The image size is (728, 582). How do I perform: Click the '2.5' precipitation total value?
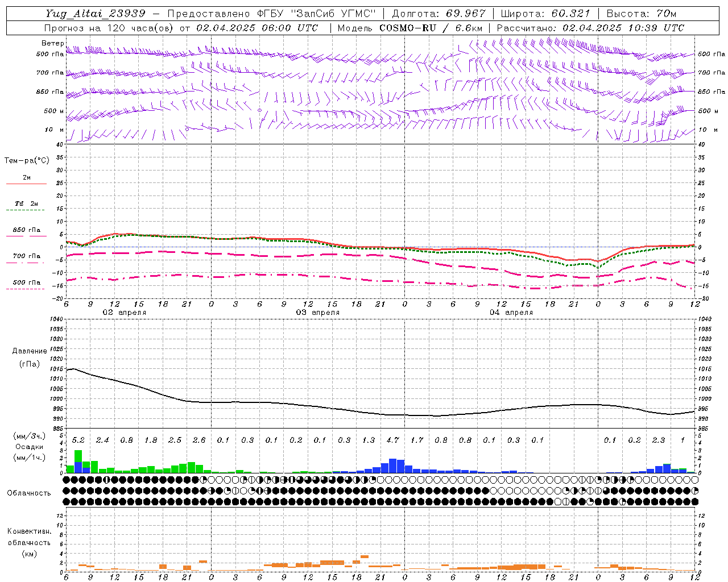(x=175, y=440)
